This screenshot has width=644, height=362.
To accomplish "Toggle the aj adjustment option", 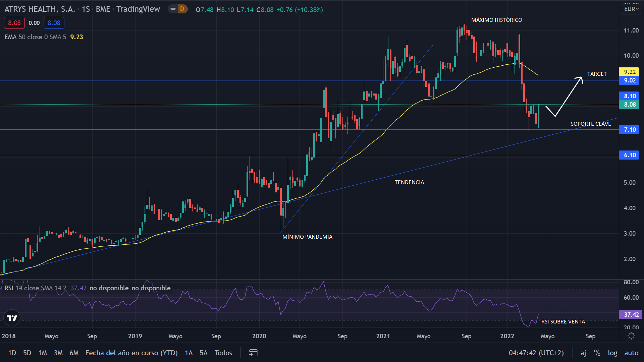I will point(584,353).
